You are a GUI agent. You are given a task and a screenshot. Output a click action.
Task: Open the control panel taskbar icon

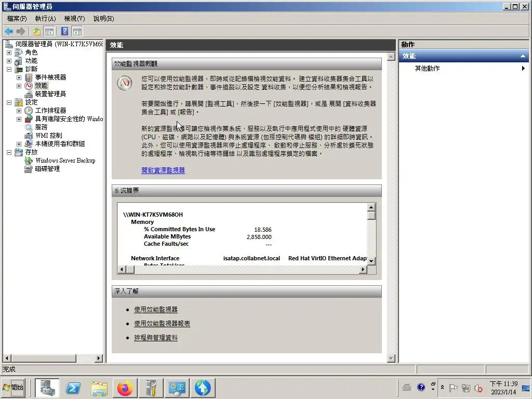177,388
